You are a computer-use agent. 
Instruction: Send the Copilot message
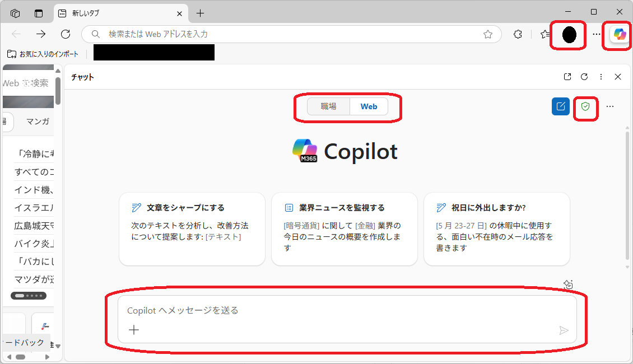click(x=564, y=330)
